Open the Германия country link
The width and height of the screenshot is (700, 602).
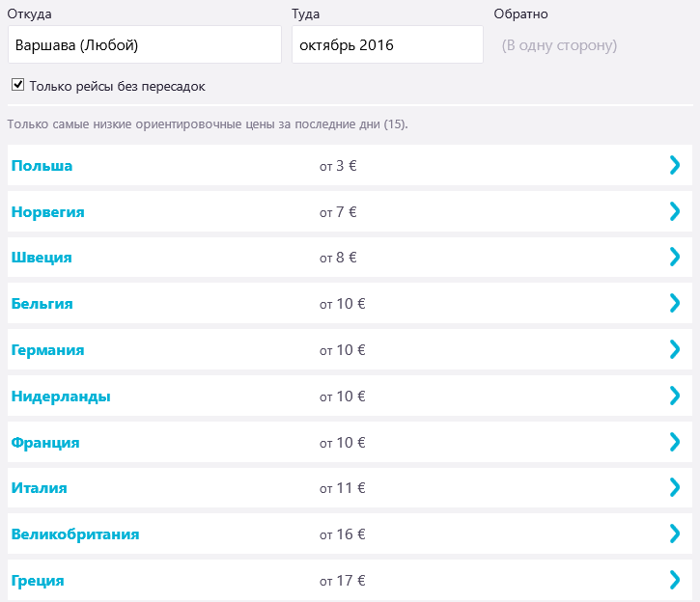(48, 350)
